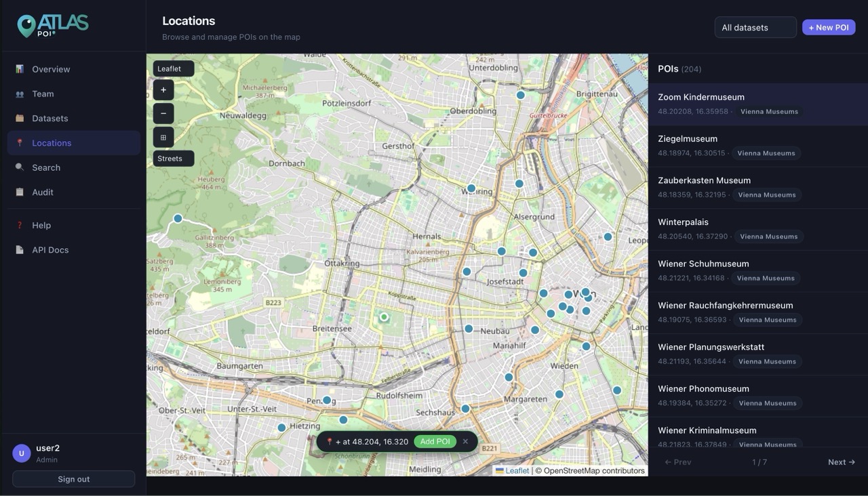868x496 pixels.
Task: Dismiss the coordinates popup
Action: pyautogui.click(x=465, y=441)
